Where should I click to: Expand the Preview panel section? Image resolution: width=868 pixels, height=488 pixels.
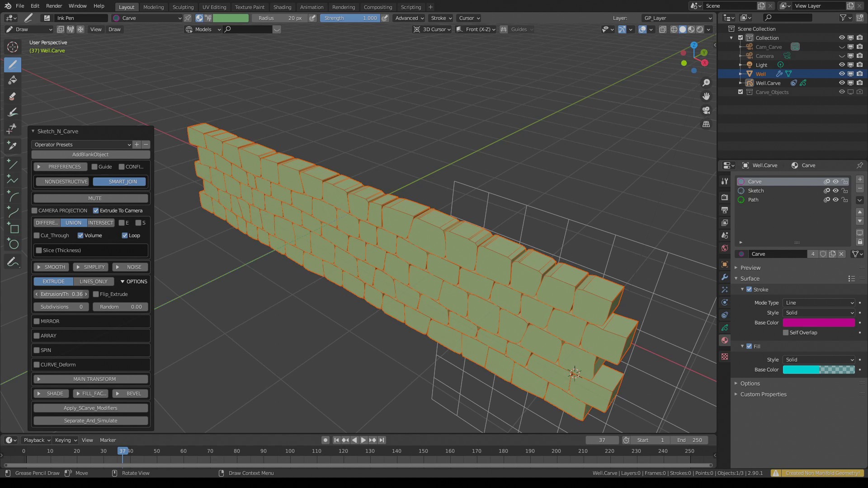pos(750,267)
